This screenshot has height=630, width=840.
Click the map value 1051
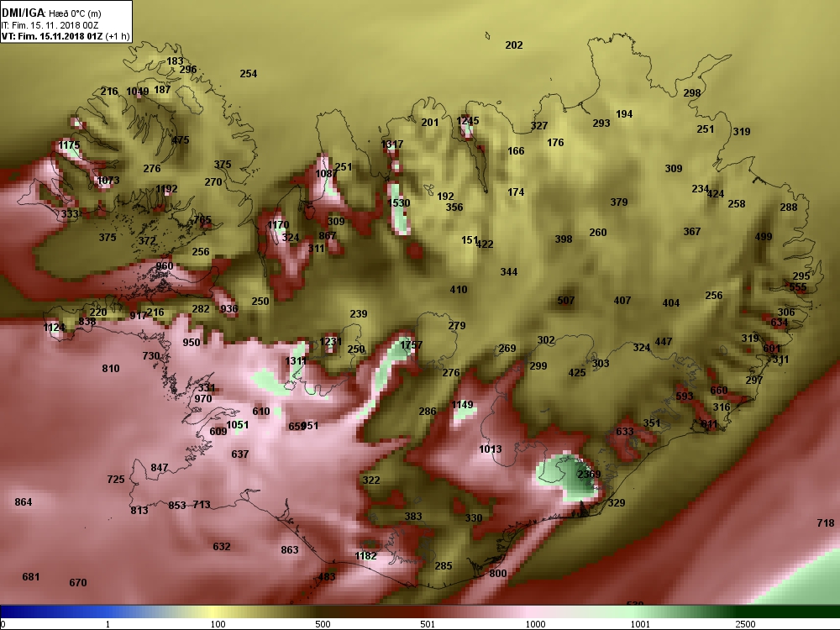point(237,425)
